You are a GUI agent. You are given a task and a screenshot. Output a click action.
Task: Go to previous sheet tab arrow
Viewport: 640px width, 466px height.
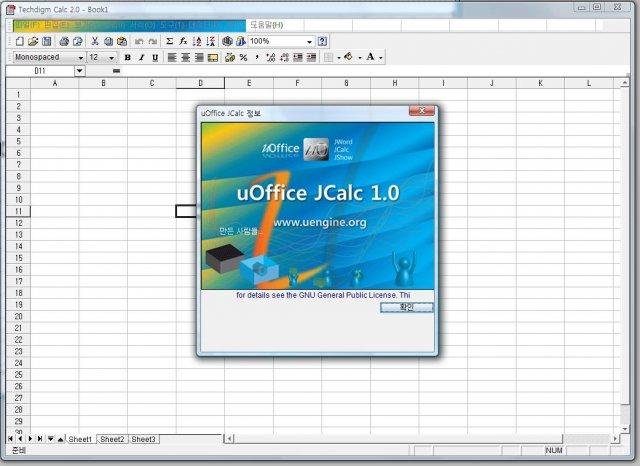point(20,439)
